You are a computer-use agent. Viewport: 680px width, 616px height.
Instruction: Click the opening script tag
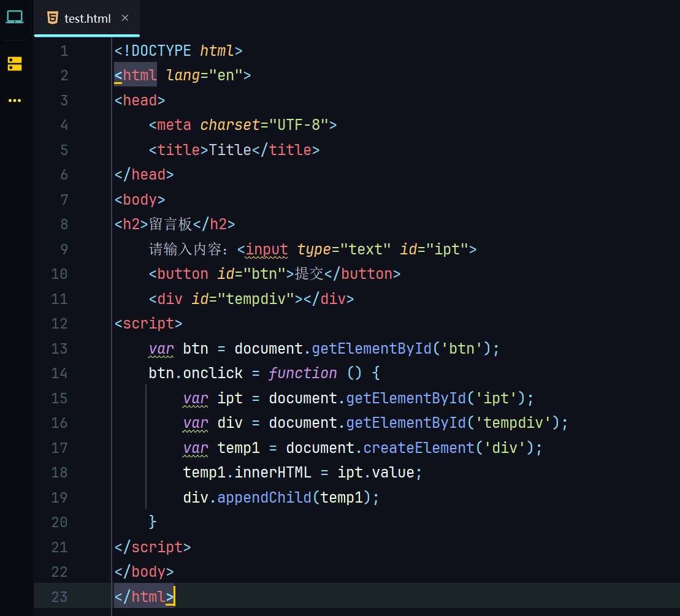[x=148, y=324]
